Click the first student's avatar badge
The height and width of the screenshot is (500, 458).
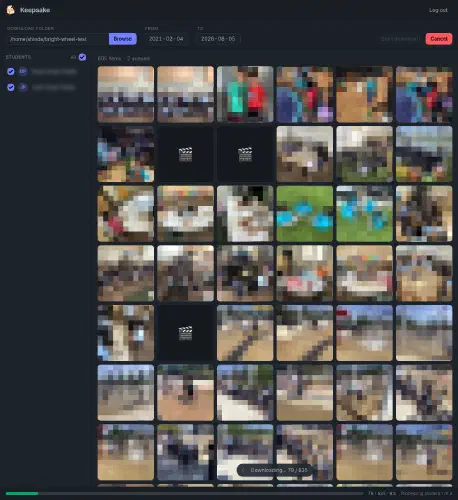(x=23, y=71)
